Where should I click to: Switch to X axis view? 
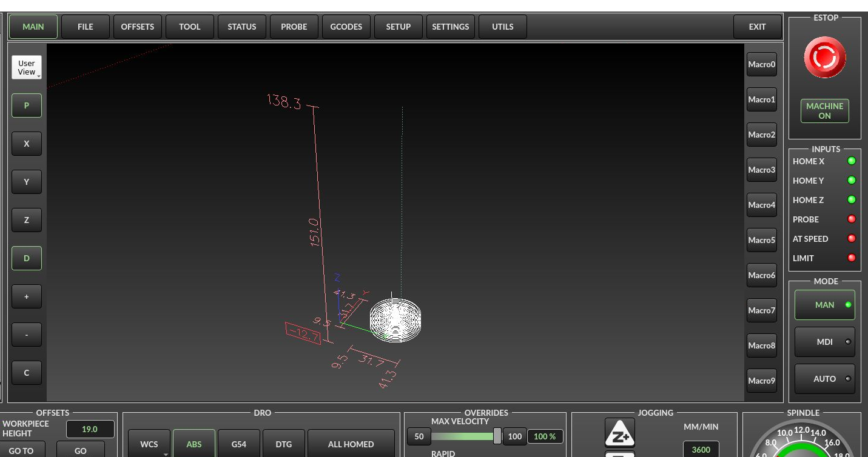click(27, 144)
